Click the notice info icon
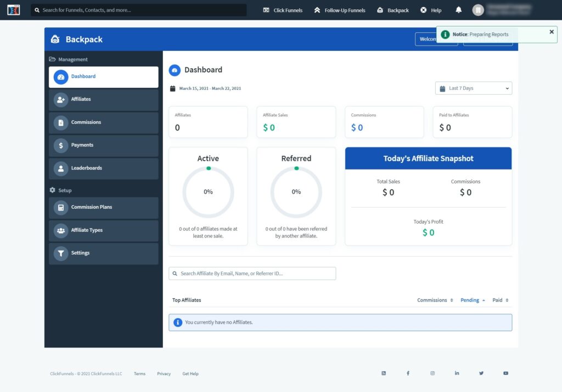Viewport: 562px width, 392px height. coord(445,35)
